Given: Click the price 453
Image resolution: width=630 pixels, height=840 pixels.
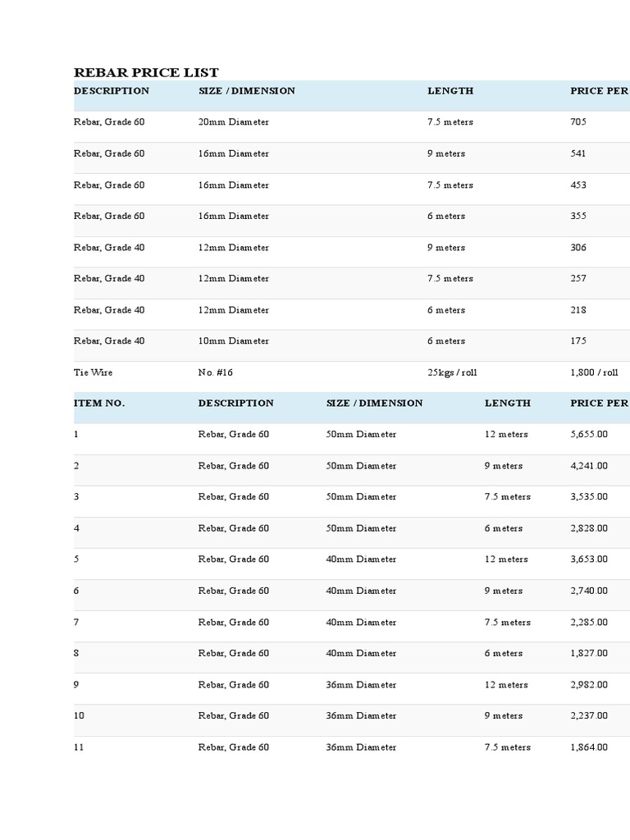Looking at the screenshot, I should pos(578,185).
